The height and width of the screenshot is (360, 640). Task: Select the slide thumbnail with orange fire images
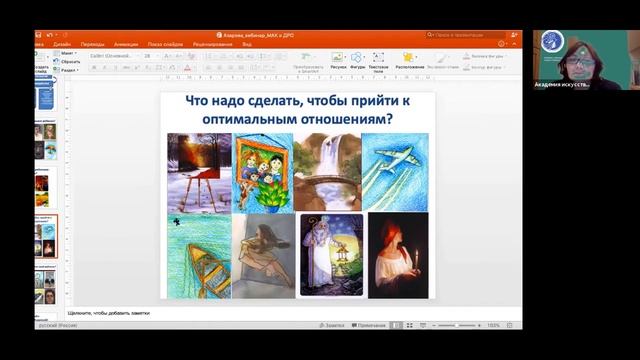[46, 188]
